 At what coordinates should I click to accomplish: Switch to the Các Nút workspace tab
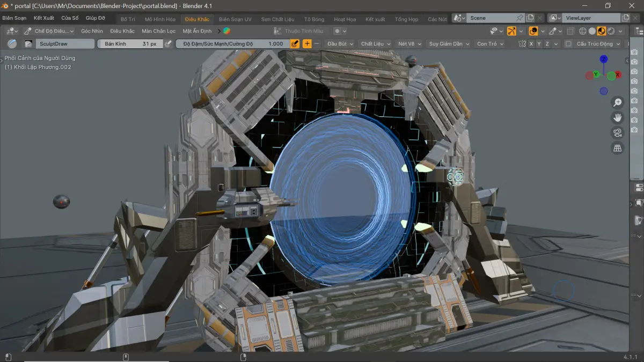coord(437,19)
